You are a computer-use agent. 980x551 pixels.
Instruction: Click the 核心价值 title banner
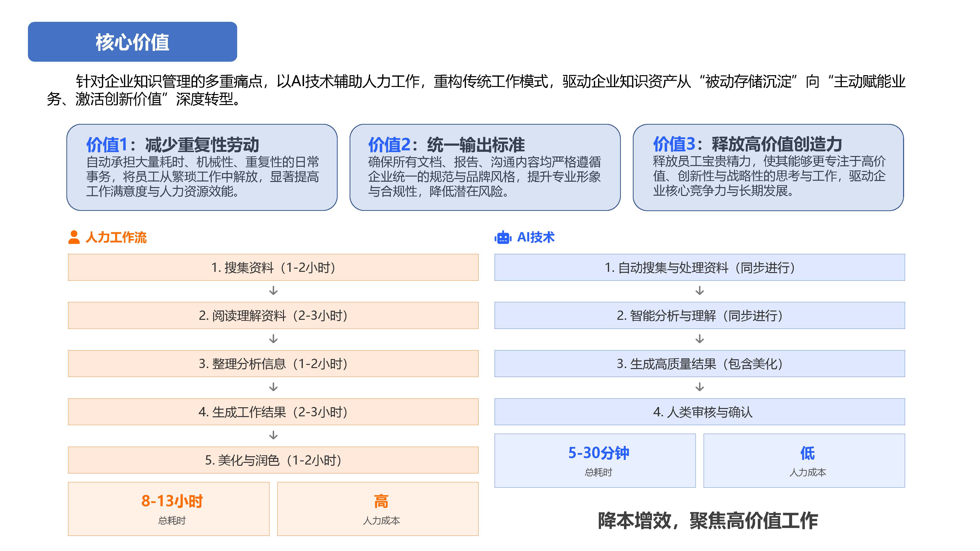click(x=132, y=42)
